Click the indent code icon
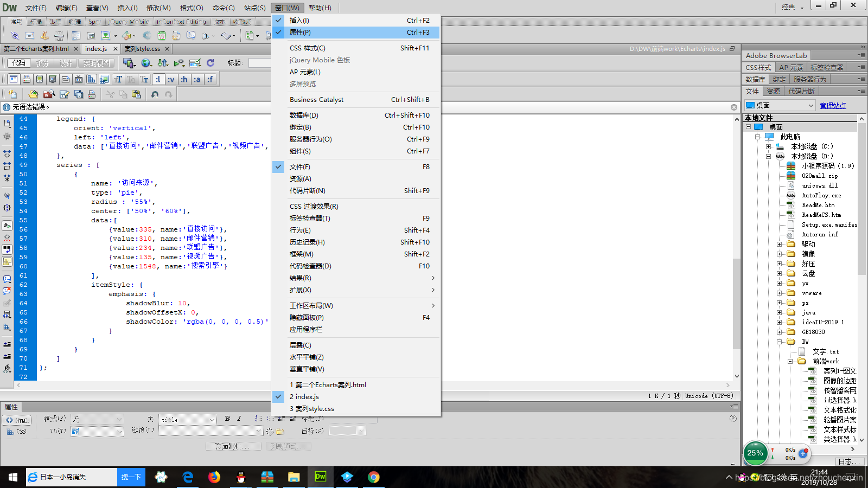This screenshot has width=868, height=488. 7,344
